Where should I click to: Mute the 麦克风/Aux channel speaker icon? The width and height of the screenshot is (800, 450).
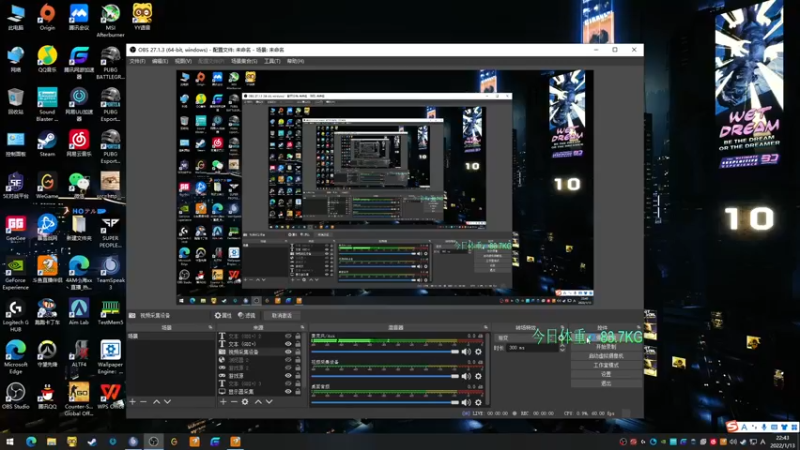[465, 351]
